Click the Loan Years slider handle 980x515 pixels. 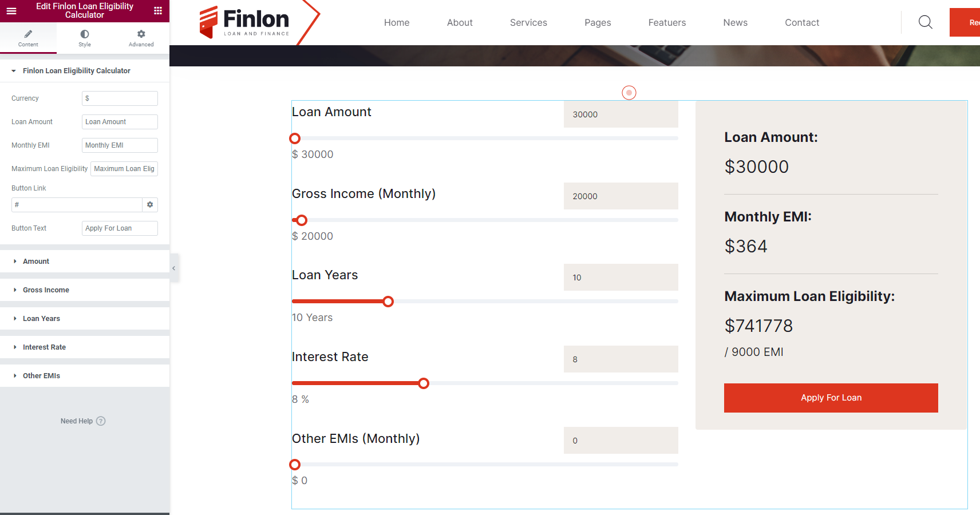[388, 302]
